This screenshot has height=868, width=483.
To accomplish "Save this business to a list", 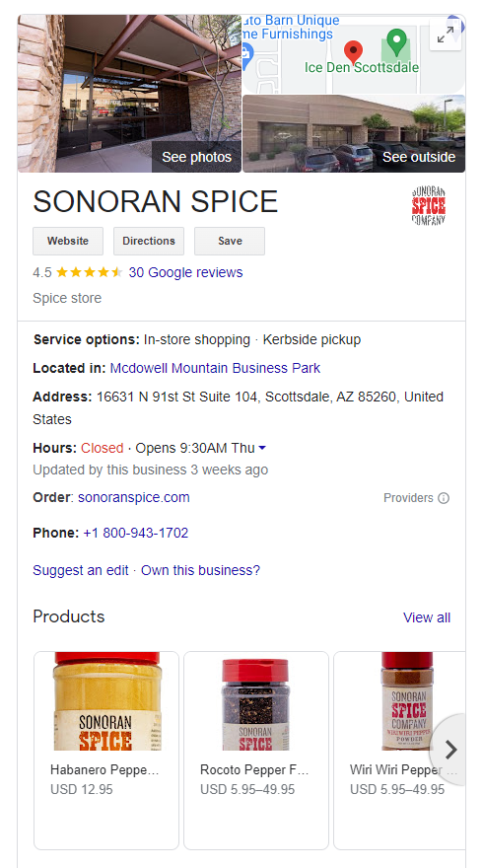I will (x=230, y=241).
